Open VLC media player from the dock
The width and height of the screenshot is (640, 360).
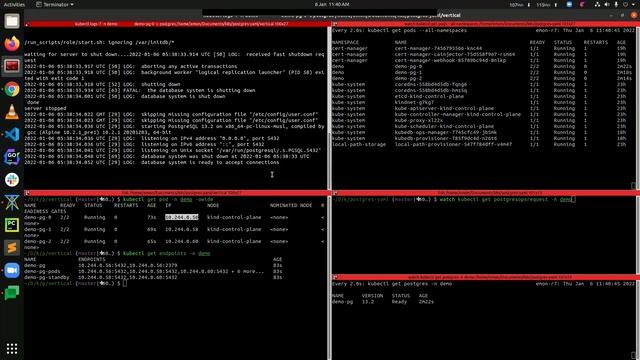pyautogui.click(x=12, y=111)
